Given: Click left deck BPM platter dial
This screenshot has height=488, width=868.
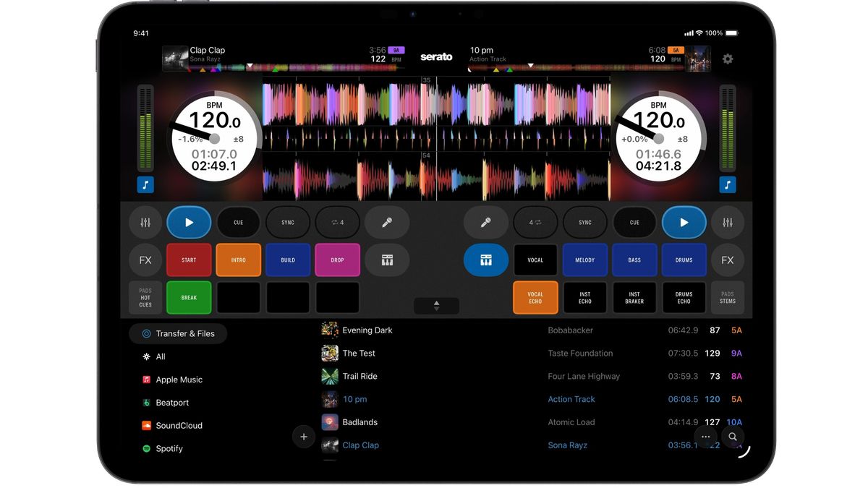Looking at the screenshot, I should point(214,138).
